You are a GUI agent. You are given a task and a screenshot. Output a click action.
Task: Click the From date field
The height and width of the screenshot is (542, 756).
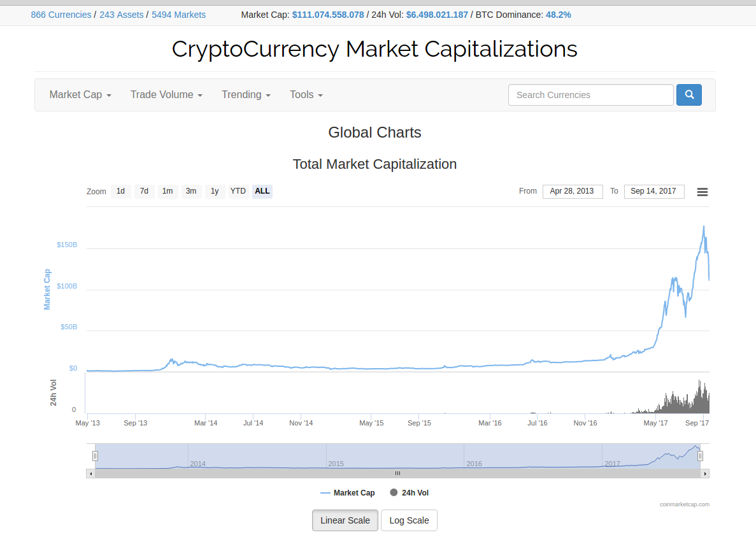573,192
